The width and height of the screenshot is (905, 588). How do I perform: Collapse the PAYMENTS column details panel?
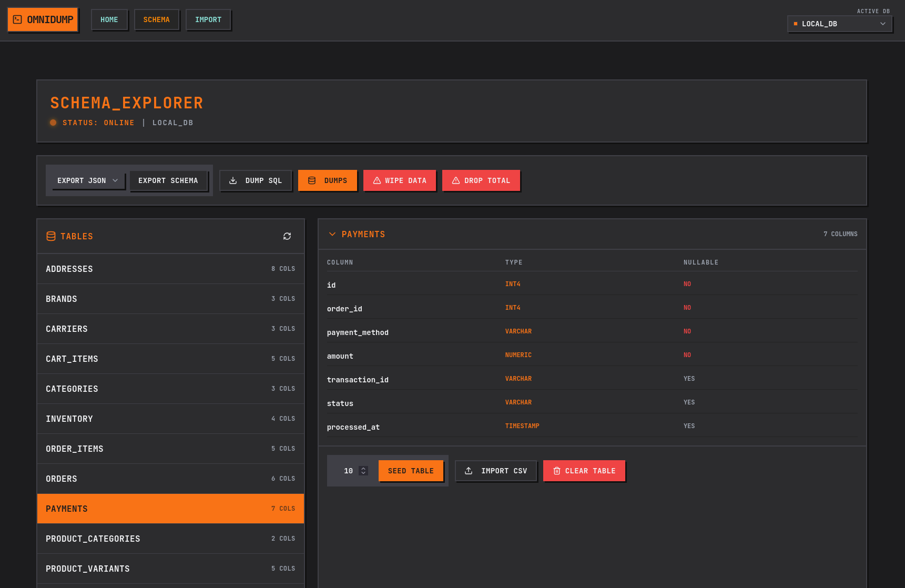pyautogui.click(x=332, y=234)
